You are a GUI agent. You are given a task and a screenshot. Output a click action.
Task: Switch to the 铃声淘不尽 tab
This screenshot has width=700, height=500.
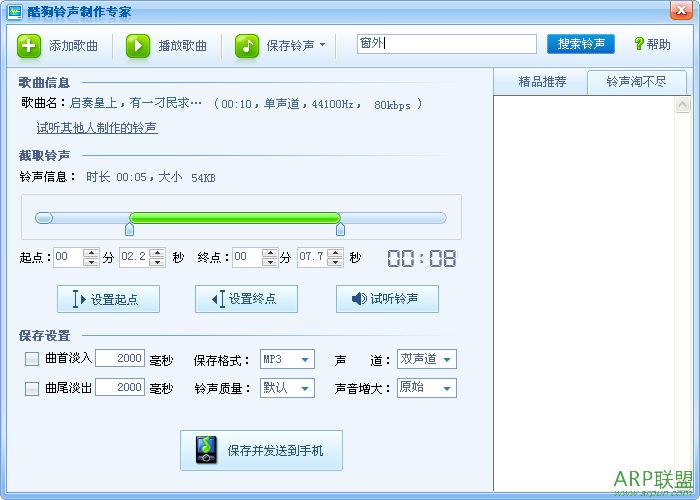(x=637, y=82)
